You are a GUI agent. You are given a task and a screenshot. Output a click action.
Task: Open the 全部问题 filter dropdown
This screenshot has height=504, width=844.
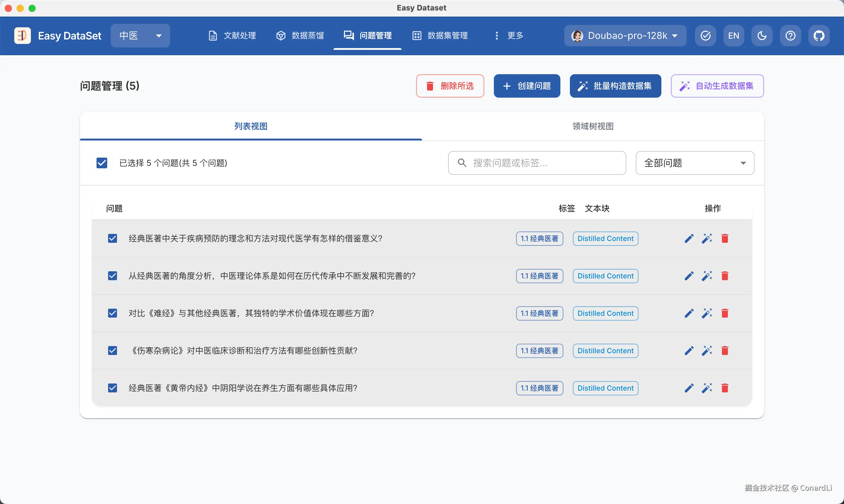(x=695, y=163)
